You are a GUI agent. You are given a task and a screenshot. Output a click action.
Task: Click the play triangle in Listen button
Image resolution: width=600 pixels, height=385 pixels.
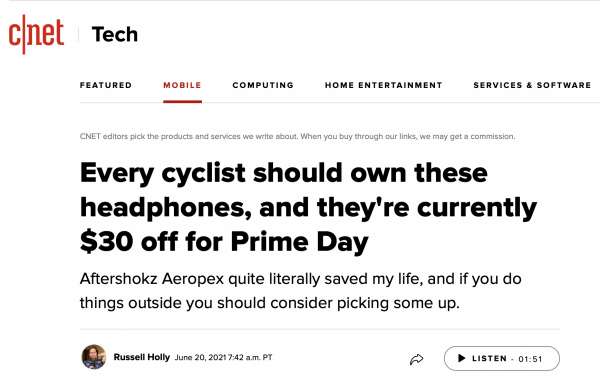pos(462,358)
